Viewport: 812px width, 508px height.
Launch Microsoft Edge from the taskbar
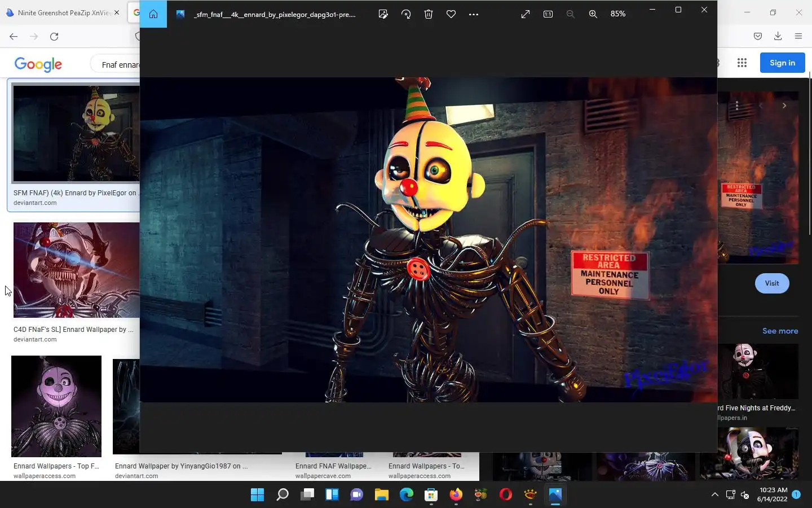point(407,495)
